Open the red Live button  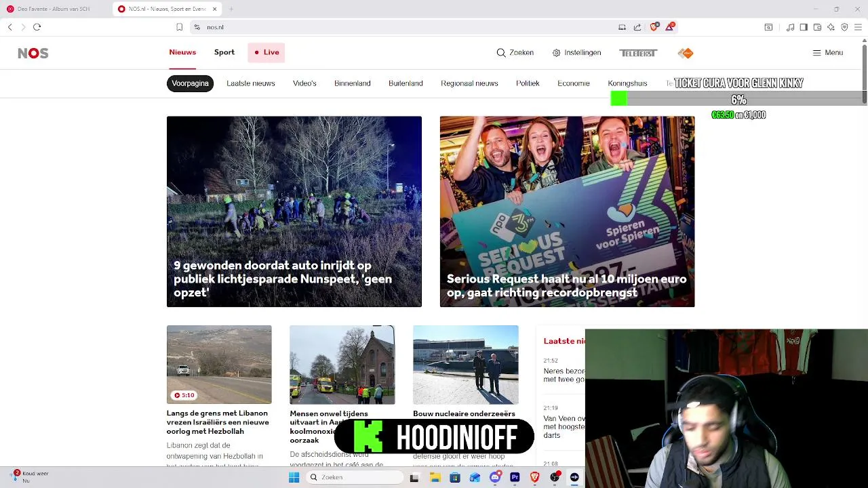[x=266, y=52]
